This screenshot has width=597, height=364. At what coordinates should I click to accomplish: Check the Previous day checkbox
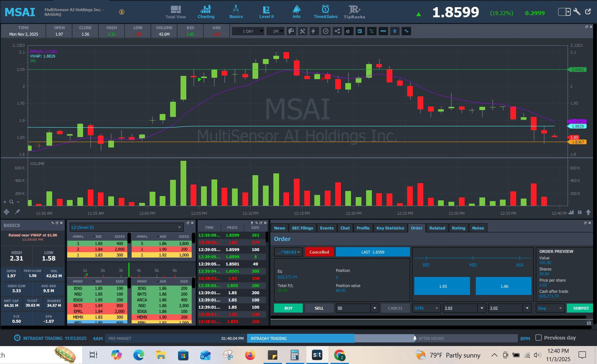[x=538, y=338]
